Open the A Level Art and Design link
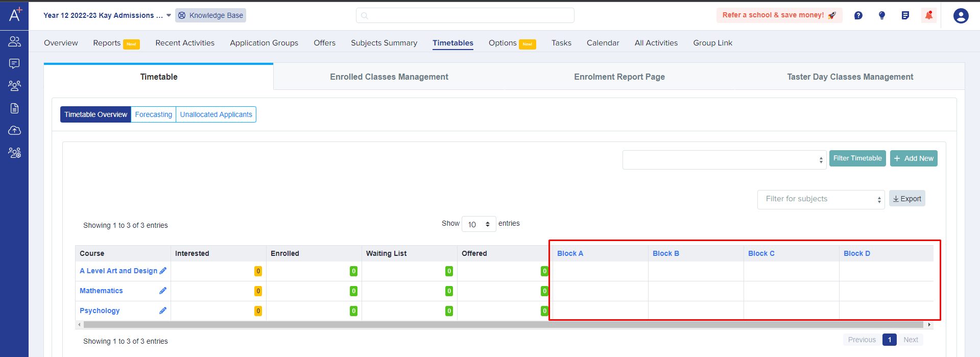The width and height of the screenshot is (980, 357). 118,271
